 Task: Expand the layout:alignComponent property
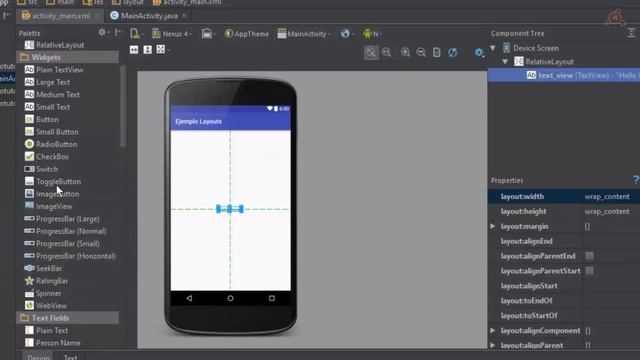click(493, 331)
